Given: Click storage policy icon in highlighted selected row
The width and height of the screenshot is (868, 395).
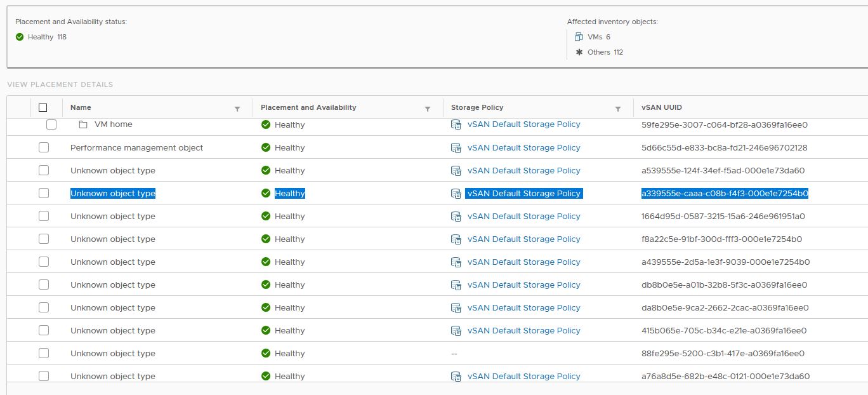Looking at the screenshot, I should (x=456, y=193).
